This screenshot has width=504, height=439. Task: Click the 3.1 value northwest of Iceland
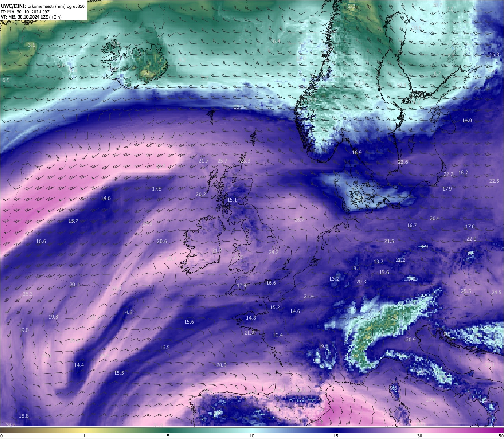pos(31,45)
